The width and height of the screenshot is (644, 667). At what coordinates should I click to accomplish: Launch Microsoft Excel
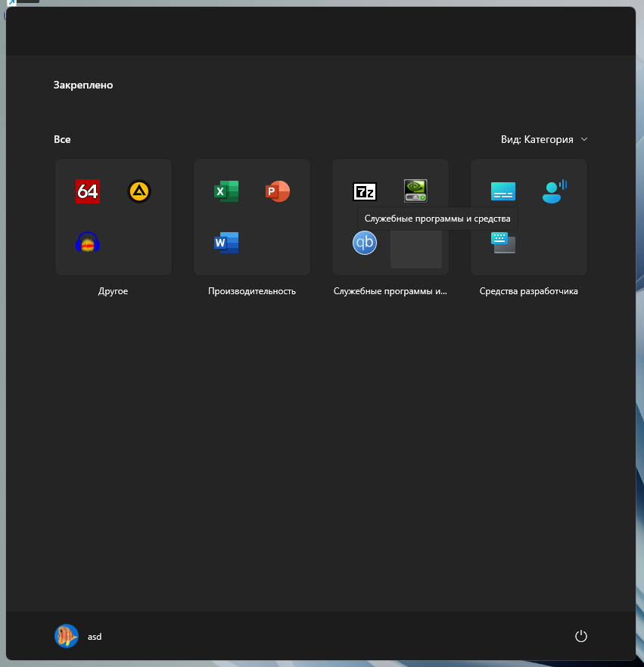click(x=226, y=191)
